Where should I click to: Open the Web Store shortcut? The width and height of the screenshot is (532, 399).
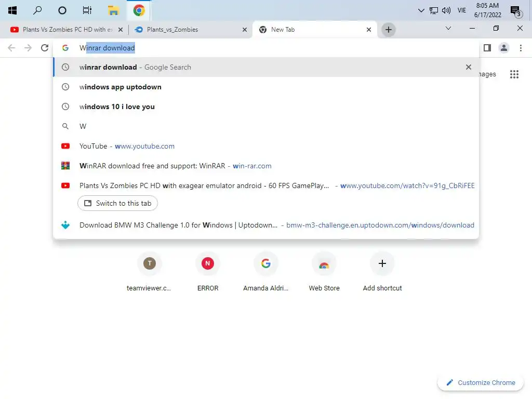[x=324, y=272]
